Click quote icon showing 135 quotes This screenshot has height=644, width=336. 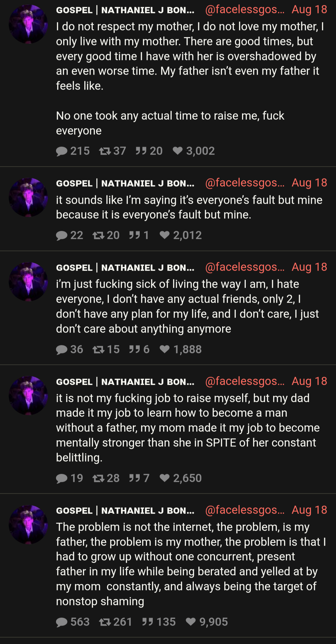147,622
